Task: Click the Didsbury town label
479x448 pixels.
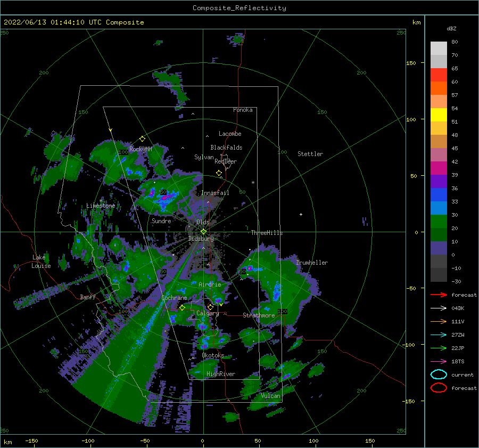Action: [201, 238]
